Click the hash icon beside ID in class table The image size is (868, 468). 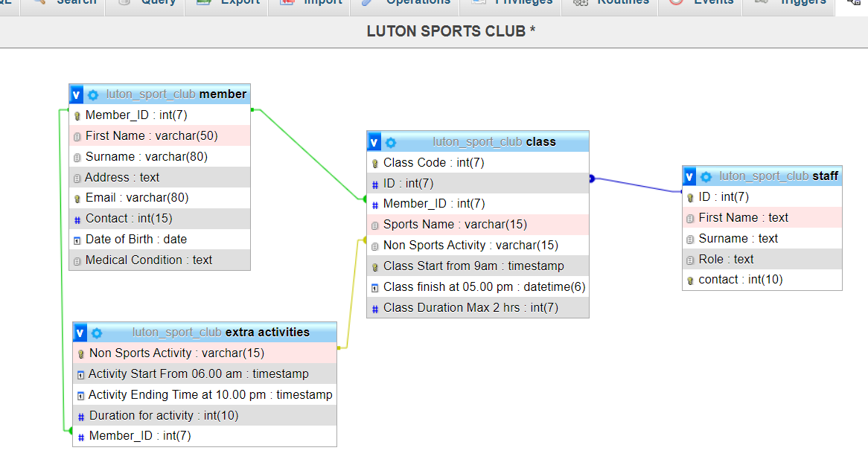click(375, 185)
